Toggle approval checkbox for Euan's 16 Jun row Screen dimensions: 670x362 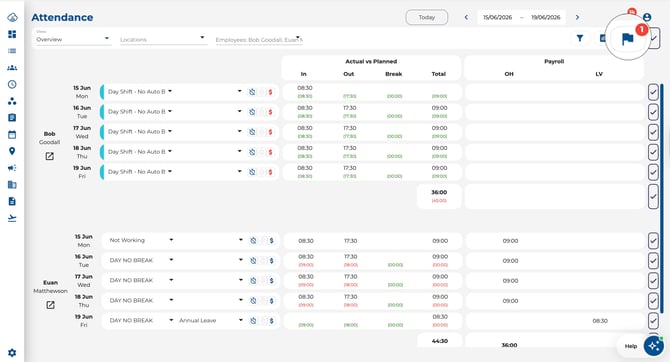click(653, 261)
